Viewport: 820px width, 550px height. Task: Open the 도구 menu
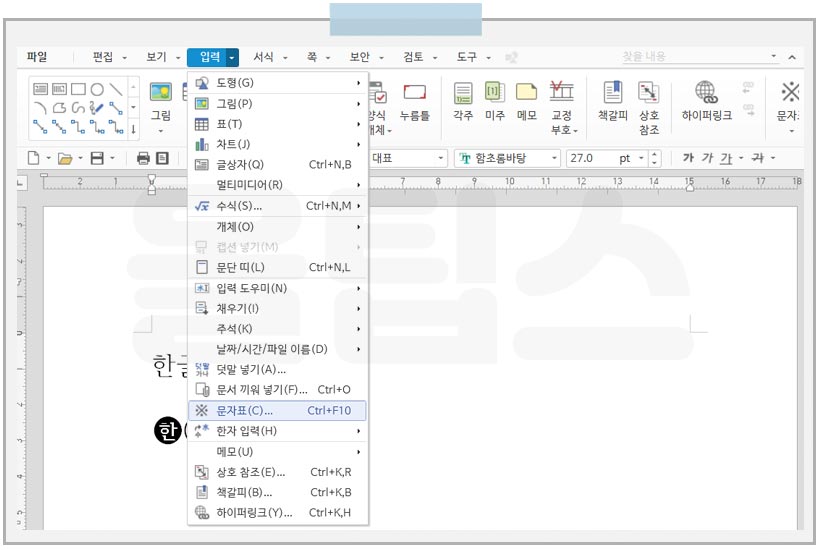pos(466,56)
